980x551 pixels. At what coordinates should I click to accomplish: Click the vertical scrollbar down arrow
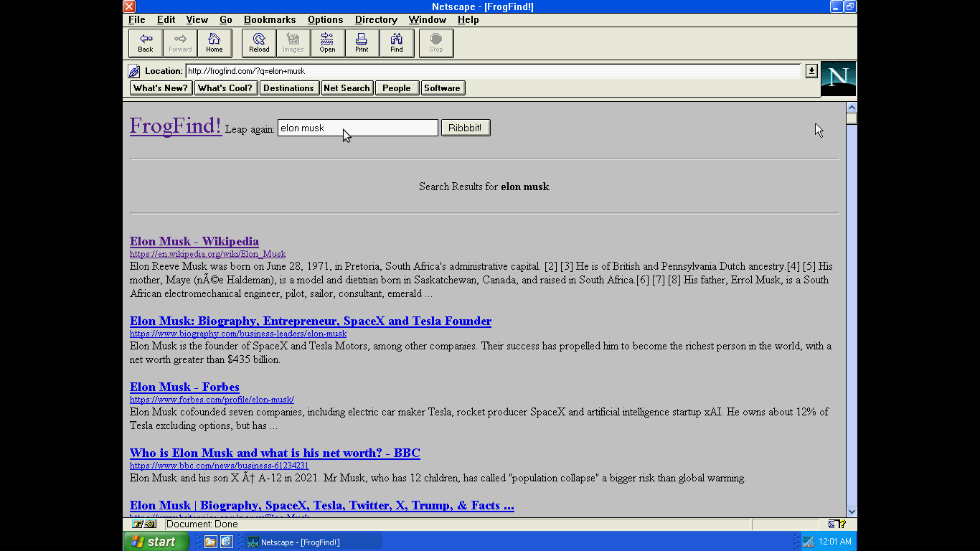pos(852,512)
